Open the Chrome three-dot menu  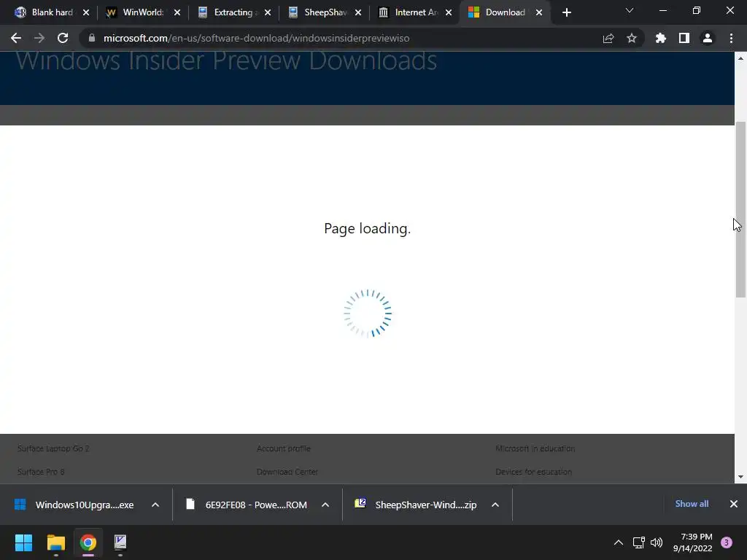coord(731,38)
